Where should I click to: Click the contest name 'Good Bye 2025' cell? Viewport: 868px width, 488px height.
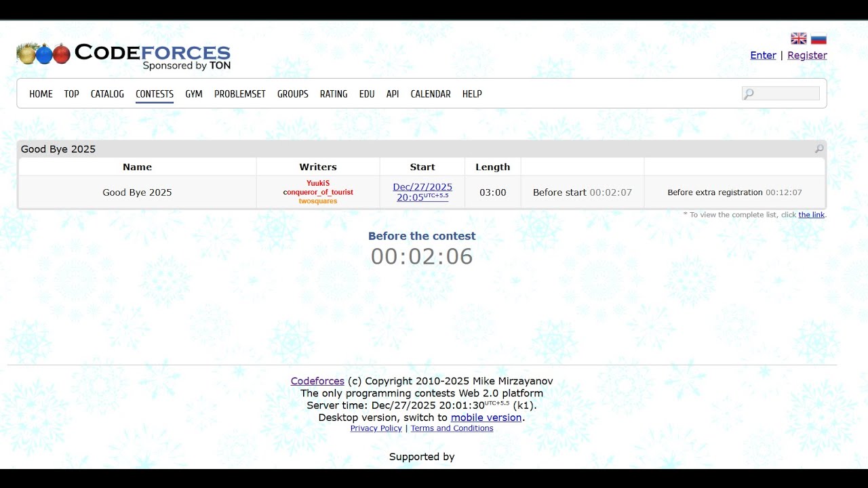tap(137, 192)
